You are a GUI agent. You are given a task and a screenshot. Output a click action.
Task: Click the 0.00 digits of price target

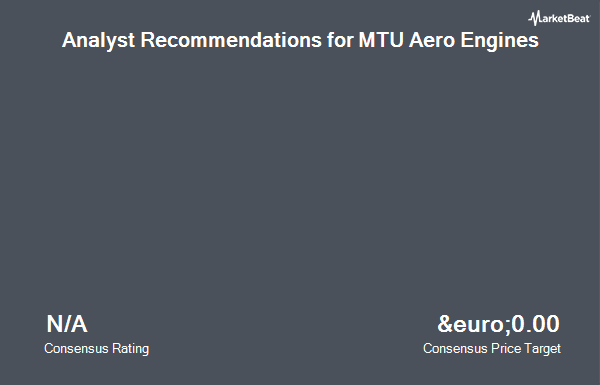pos(535,324)
